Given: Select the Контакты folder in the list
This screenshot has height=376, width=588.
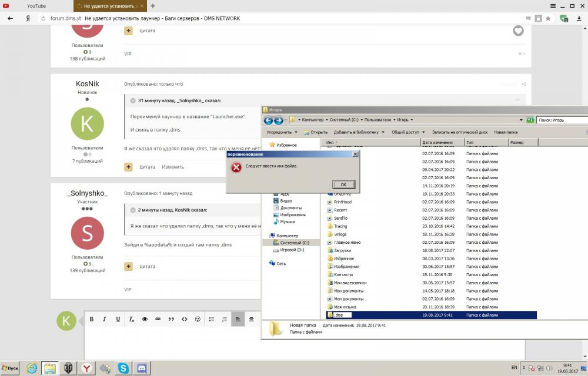Looking at the screenshot, I should [431, 275].
